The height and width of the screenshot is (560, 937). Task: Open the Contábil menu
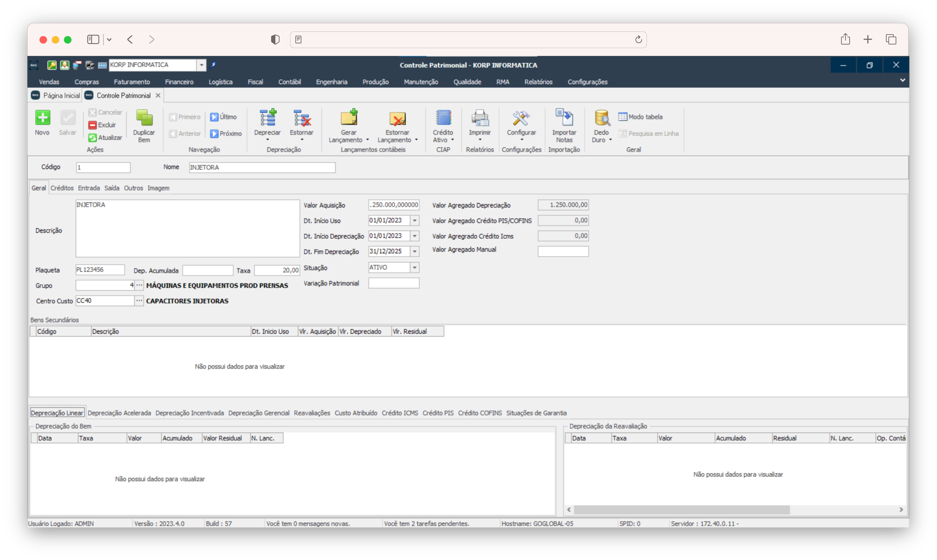(x=289, y=82)
